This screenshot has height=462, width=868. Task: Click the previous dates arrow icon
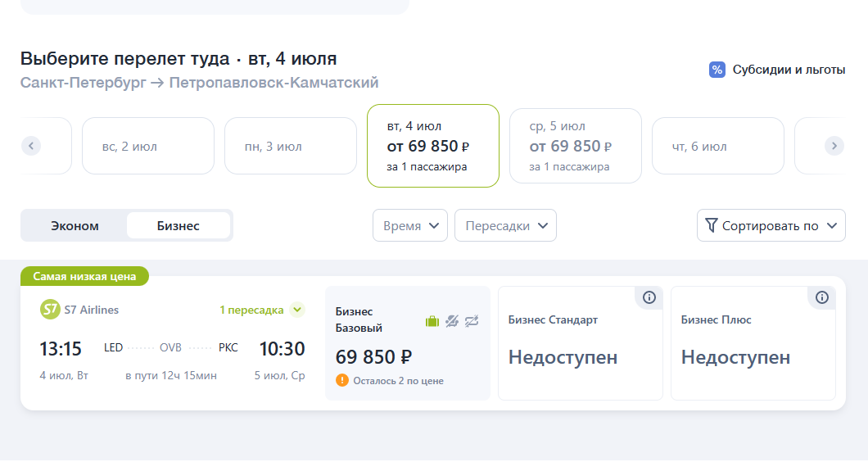[31, 147]
